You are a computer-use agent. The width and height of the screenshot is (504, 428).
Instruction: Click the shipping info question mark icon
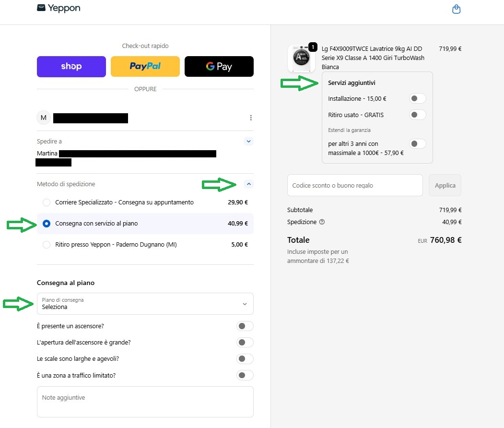coord(322,222)
